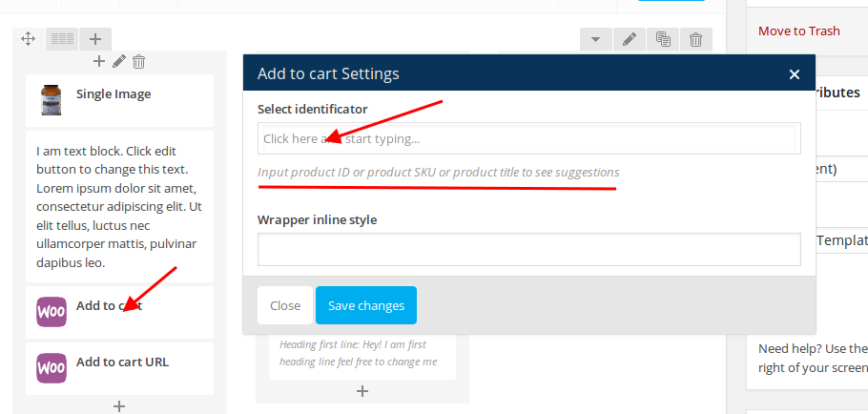Screen dimensions: 868x414
Task: Click the plus icon above Single Image
Action: tap(99, 61)
